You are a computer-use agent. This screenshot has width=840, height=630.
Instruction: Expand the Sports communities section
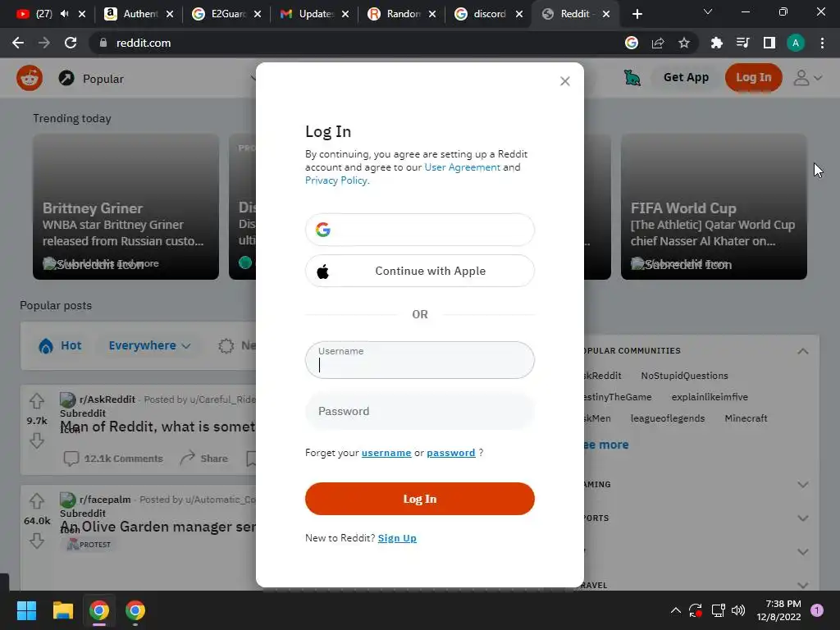tap(802, 518)
